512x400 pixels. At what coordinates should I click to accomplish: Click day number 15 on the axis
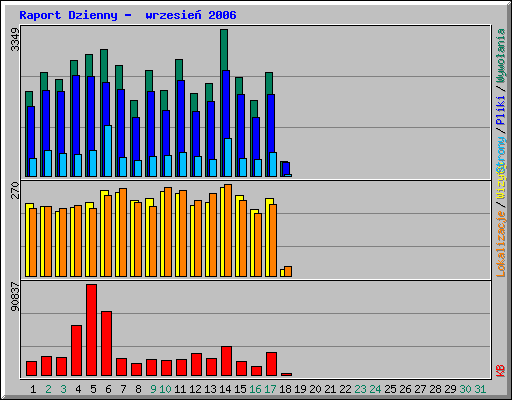(x=240, y=389)
